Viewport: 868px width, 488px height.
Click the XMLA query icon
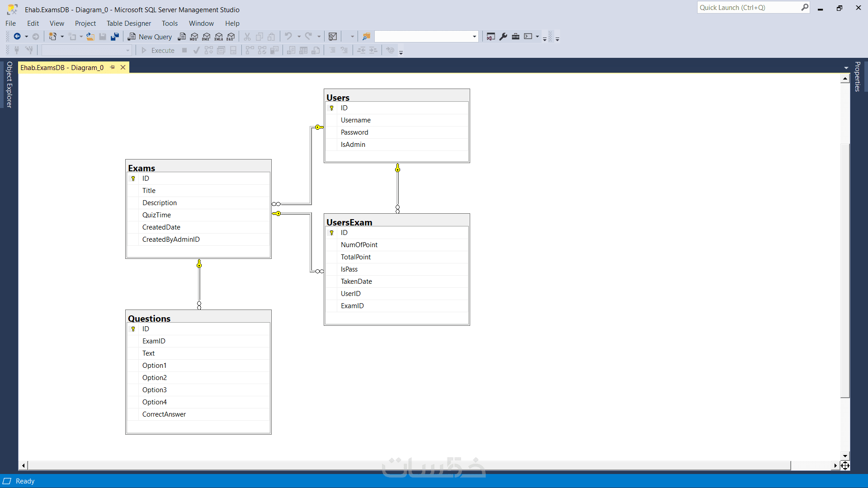[x=219, y=37]
